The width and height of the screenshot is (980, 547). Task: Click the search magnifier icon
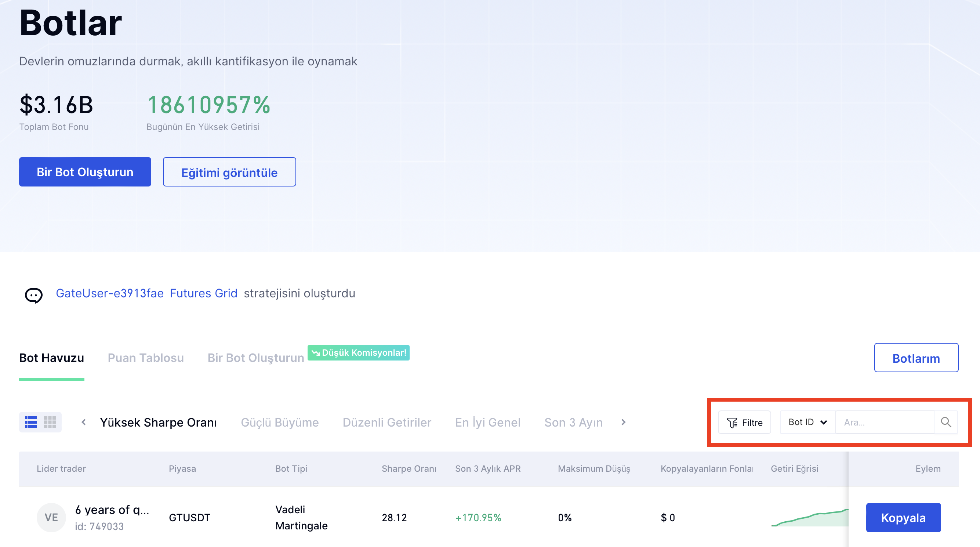(x=946, y=422)
